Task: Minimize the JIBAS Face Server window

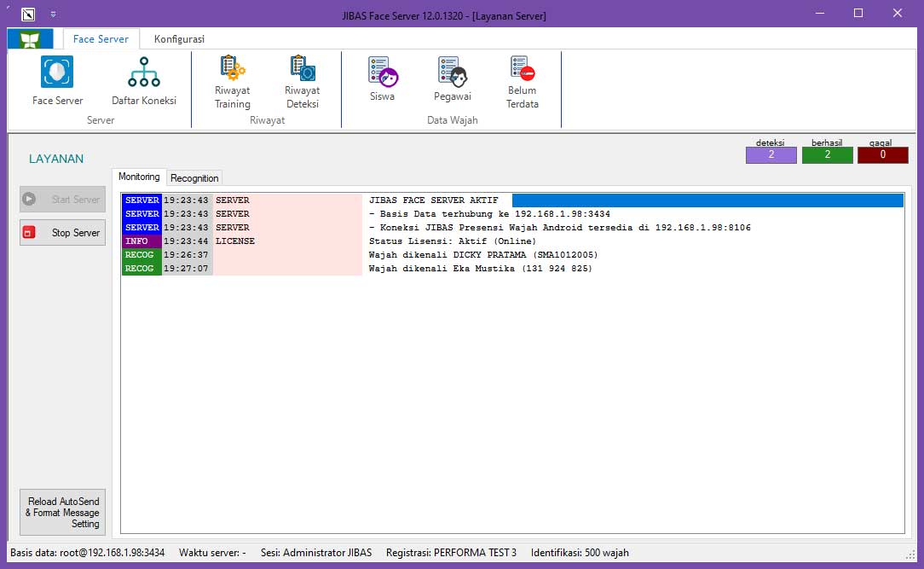Action: click(x=820, y=13)
